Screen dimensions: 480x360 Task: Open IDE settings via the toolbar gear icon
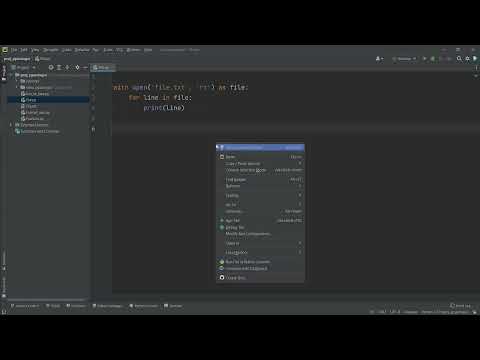tap(467, 59)
